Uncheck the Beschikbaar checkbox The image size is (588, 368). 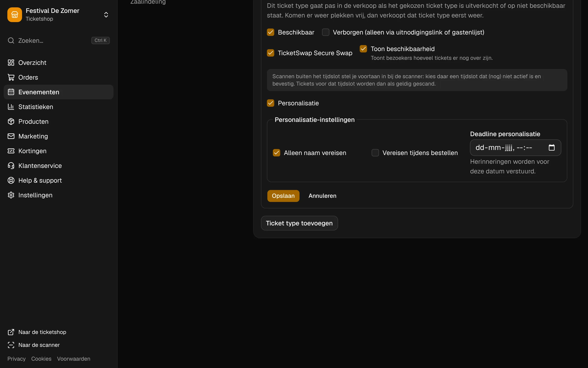point(270,32)
